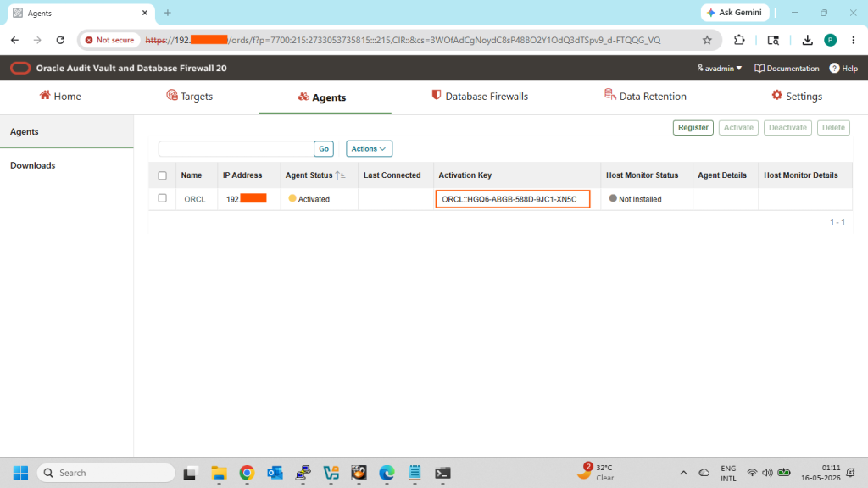This screenshot has width=868, height=488.
Task: Open Task View from the taskbar
Action: [x=190, y=473]
